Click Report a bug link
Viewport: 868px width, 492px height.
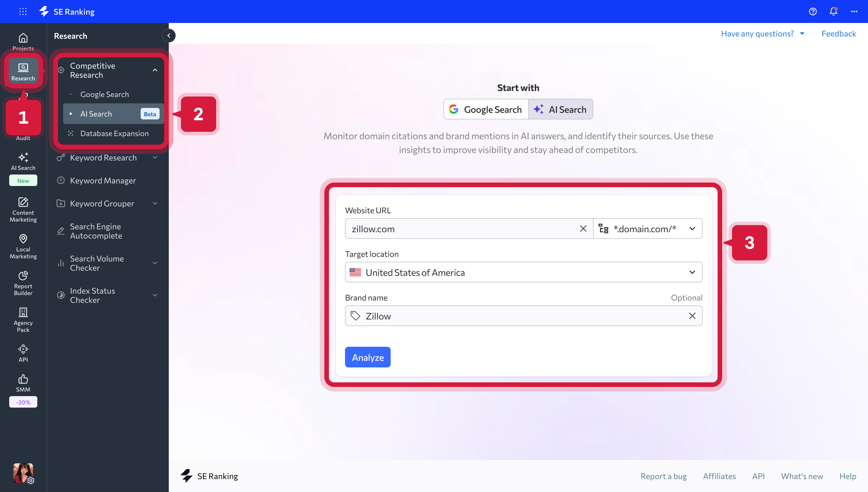point(664,476)
